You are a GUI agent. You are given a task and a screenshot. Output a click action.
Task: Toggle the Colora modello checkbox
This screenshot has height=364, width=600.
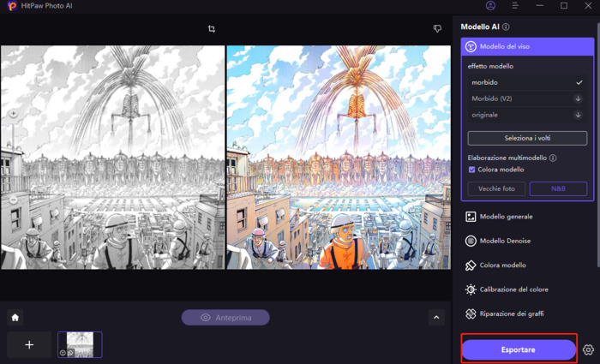point(471,170)
